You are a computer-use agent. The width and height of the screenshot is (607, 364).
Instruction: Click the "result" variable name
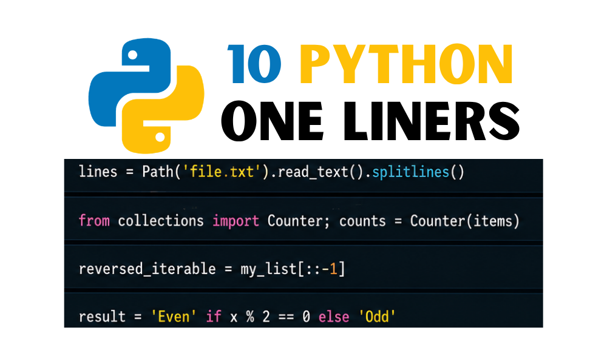pos(102,317)
